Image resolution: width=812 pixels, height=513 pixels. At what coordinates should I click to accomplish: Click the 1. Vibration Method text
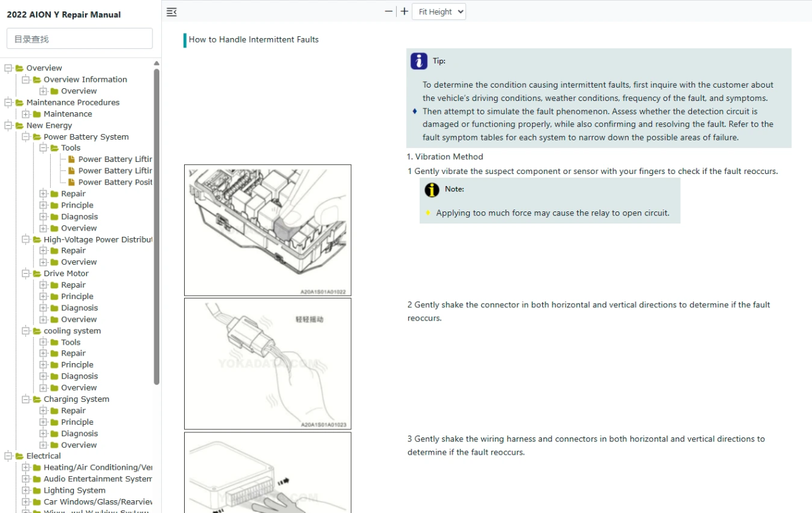pyautogui.click(x=445, y=157)
